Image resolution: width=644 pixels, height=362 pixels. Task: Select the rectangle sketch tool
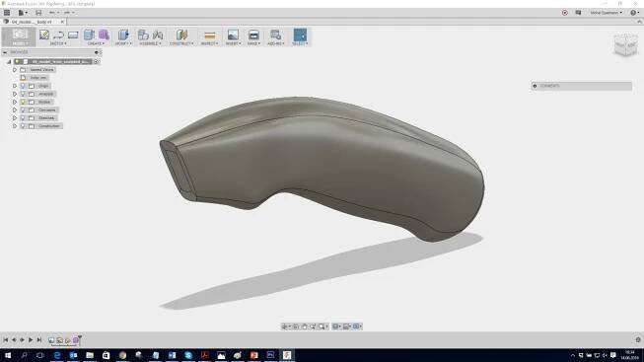73,35
